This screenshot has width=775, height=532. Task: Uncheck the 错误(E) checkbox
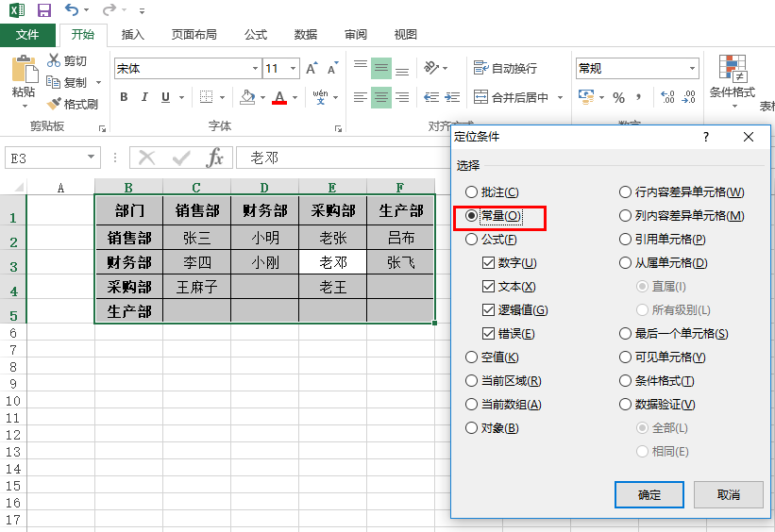(488, 333)
